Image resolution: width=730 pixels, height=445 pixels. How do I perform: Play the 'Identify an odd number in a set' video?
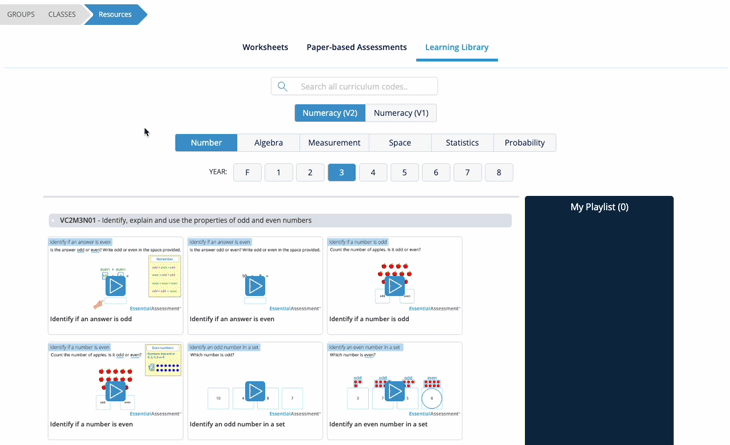(x=255, y=391)
